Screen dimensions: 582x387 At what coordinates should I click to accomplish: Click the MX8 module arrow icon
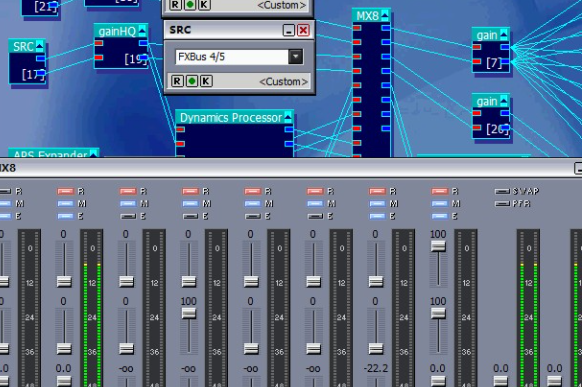[x=385, y=16]
